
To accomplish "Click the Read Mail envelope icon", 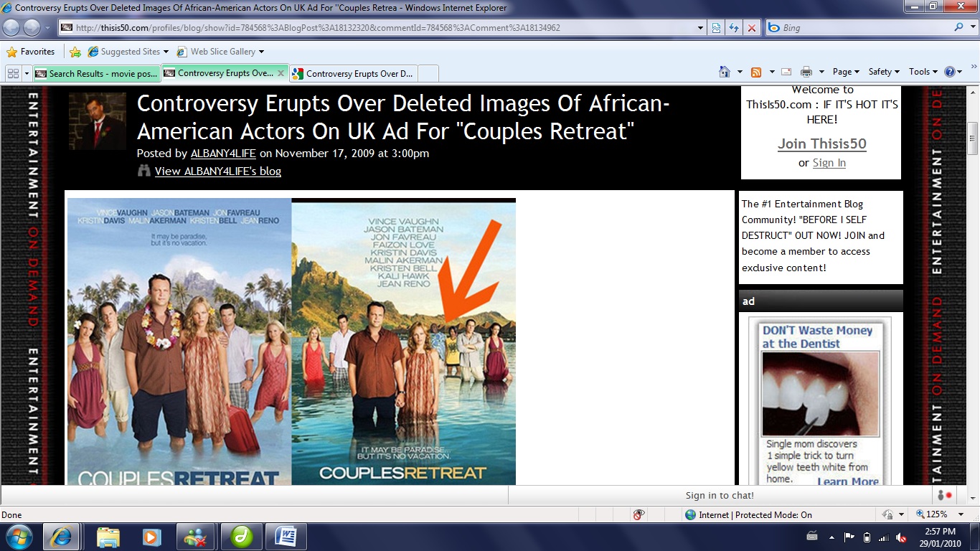I will (x=786, y=72).
